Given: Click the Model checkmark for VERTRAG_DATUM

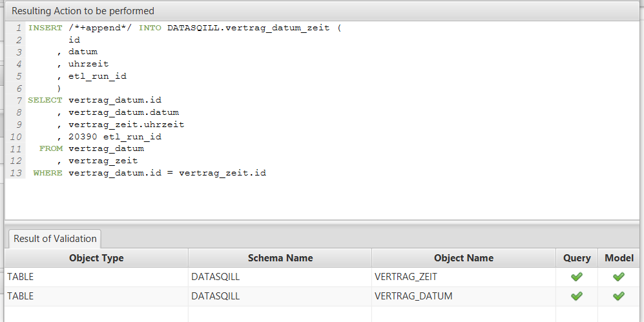Looking at the screenshot, I should tap(619, 296).
